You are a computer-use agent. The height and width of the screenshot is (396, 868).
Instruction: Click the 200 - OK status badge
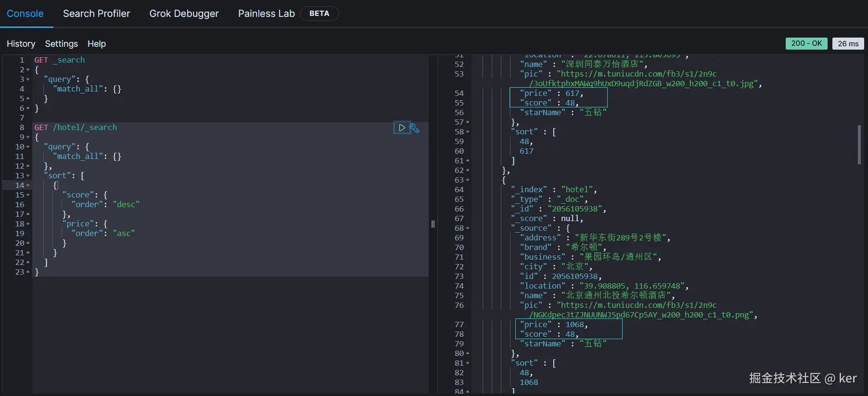(x=807, y=43)
